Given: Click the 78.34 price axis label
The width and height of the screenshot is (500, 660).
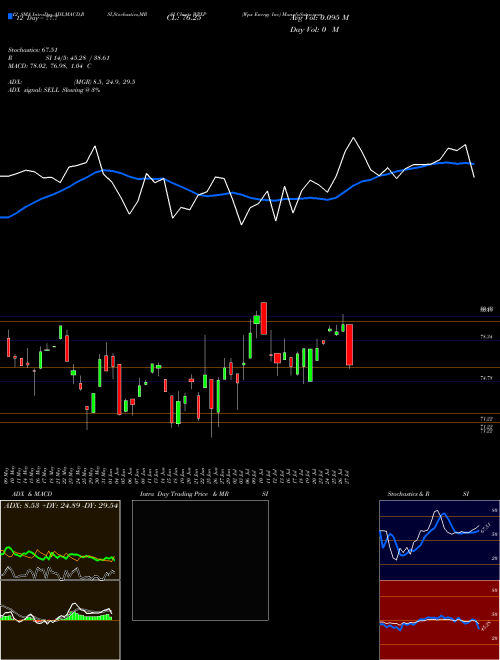Looking at the screenshot, I should 486,337.
